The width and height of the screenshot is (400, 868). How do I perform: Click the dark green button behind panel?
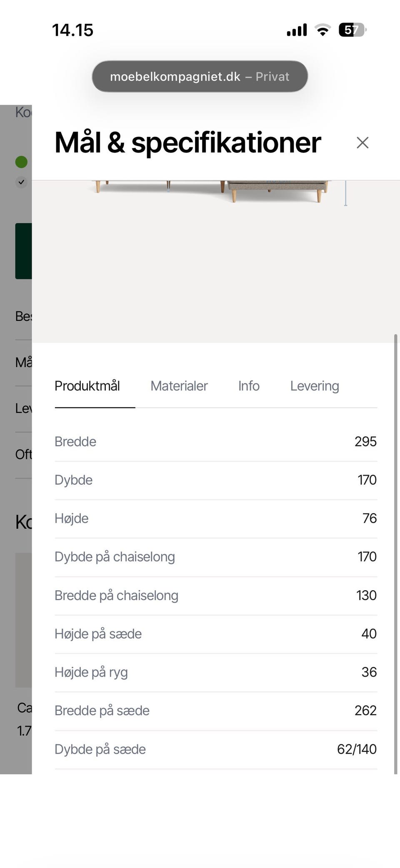pos(24,251)
